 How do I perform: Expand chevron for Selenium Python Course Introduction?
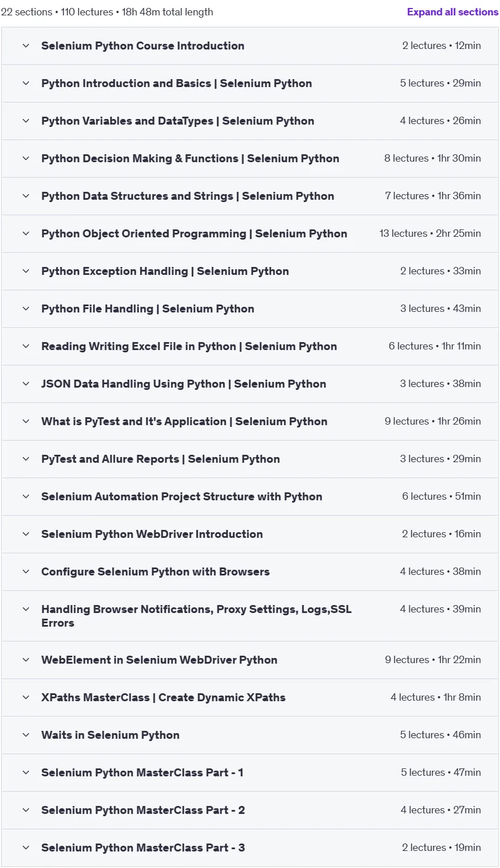(26, 46)
